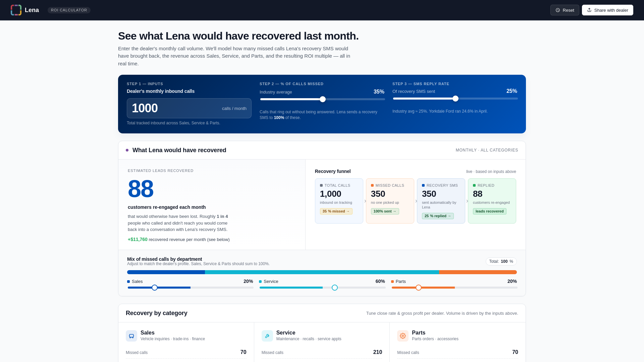Click the Recovery SMS funnel card
The image size is (644, 362).
coord(441,201)
